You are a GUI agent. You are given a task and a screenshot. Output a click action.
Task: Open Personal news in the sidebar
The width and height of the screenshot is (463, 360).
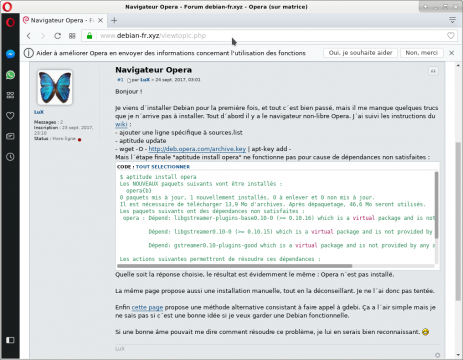point(10,136)
